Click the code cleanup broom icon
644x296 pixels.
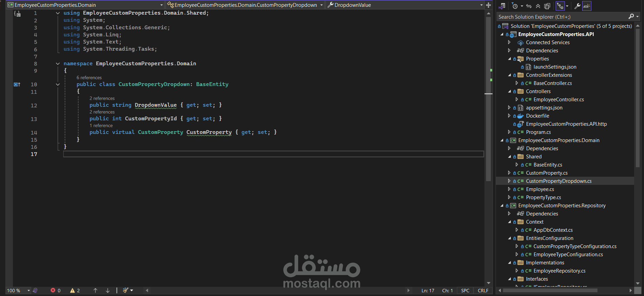pos(125,290)
